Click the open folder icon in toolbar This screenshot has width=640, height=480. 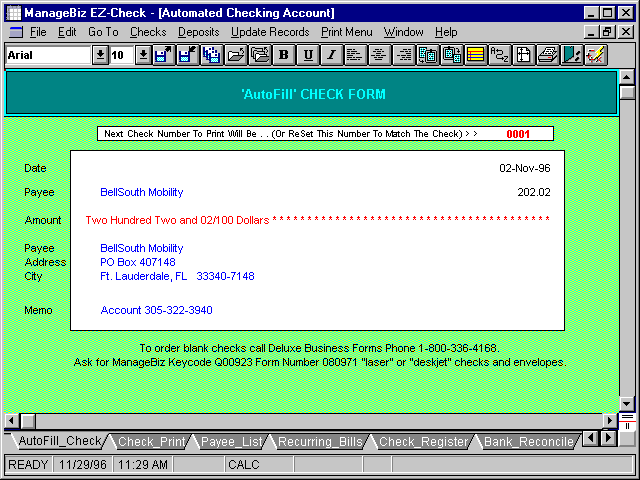click(236, 55)
